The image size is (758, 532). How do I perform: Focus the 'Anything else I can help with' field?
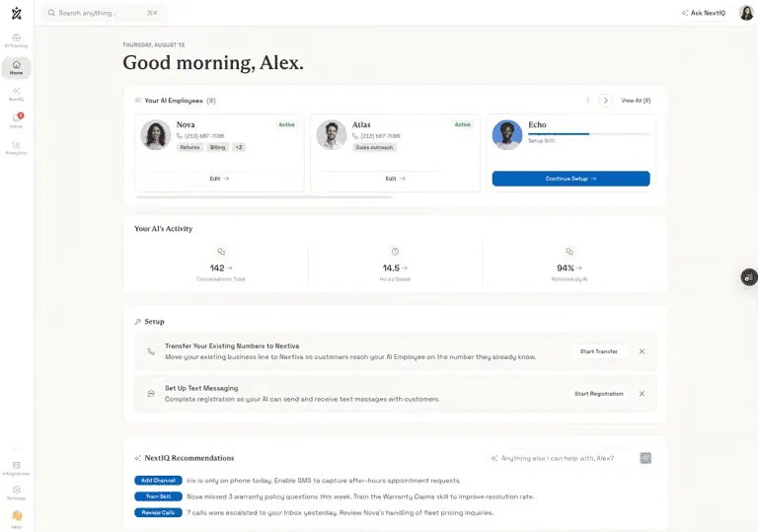[x=560, y=458]
